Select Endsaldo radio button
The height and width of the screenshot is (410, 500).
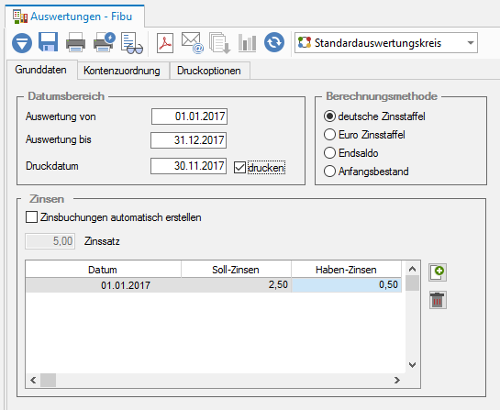tap(330, 153)
